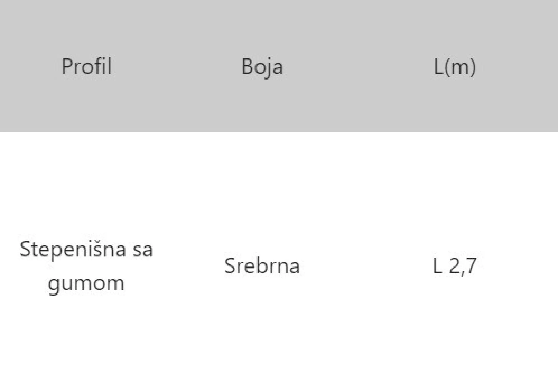Click the L(m) column header
Screen dimensions: 558x392
(x=454, y=66)
